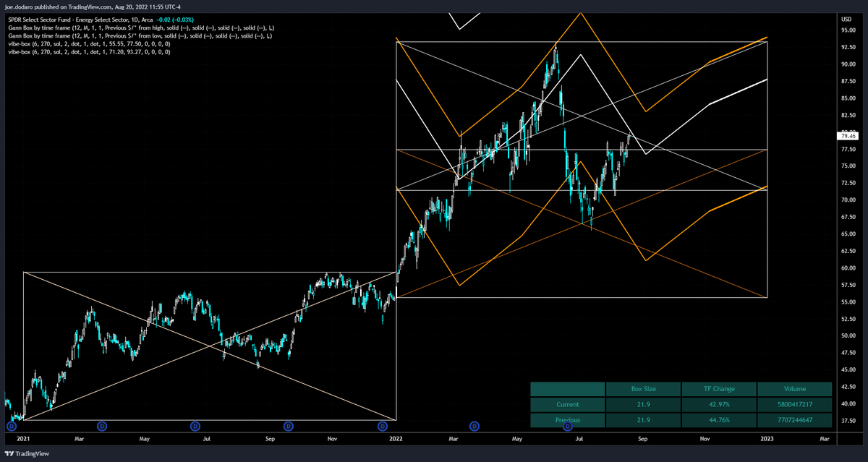
Task: Open the dividend marker between Mar and May 2021
Action: tap(102, 427)
